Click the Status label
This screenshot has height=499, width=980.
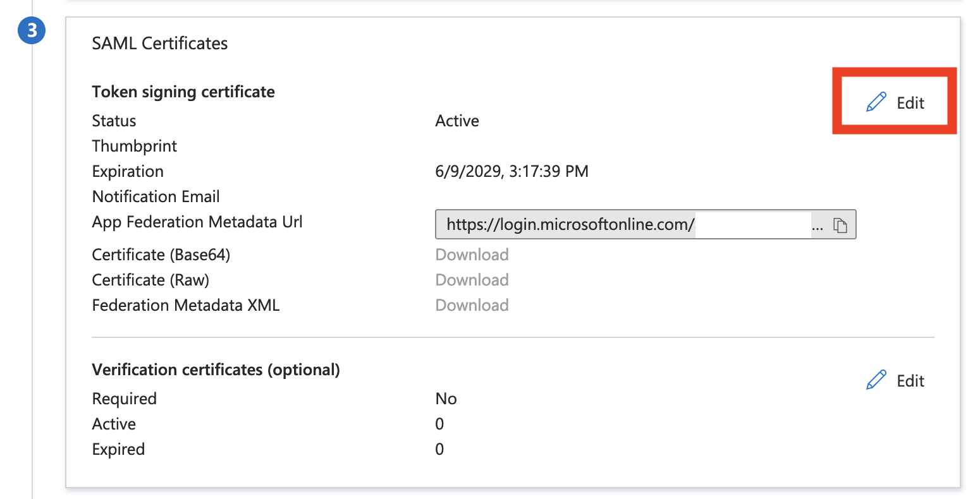point(114,121)
